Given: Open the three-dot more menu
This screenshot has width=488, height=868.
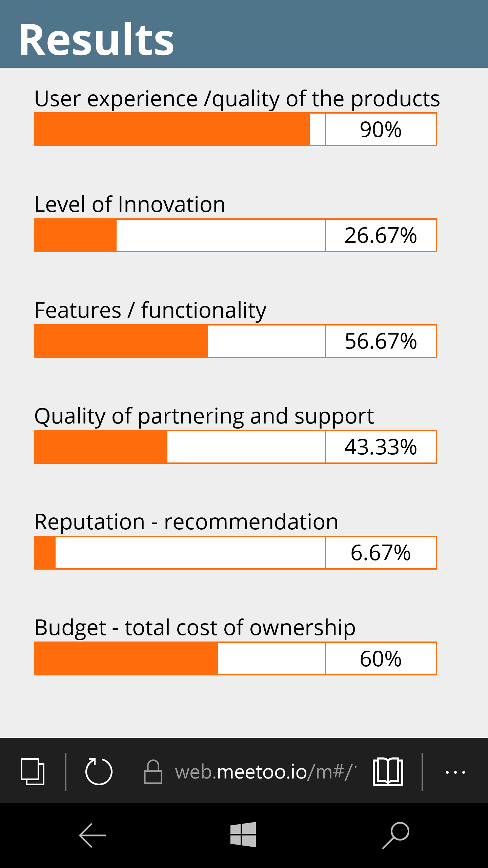Looking at the screenshot, I should pyautogui.click(x=455, y=772).
